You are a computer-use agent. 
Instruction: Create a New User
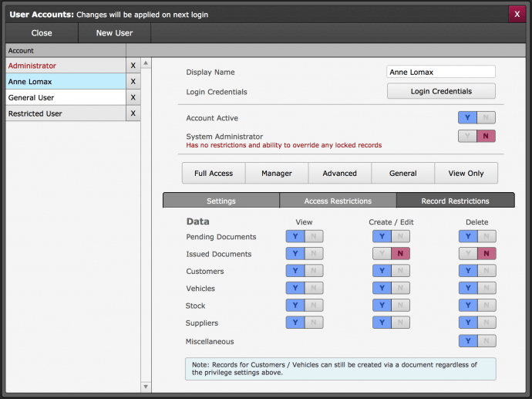coord(114,33)
